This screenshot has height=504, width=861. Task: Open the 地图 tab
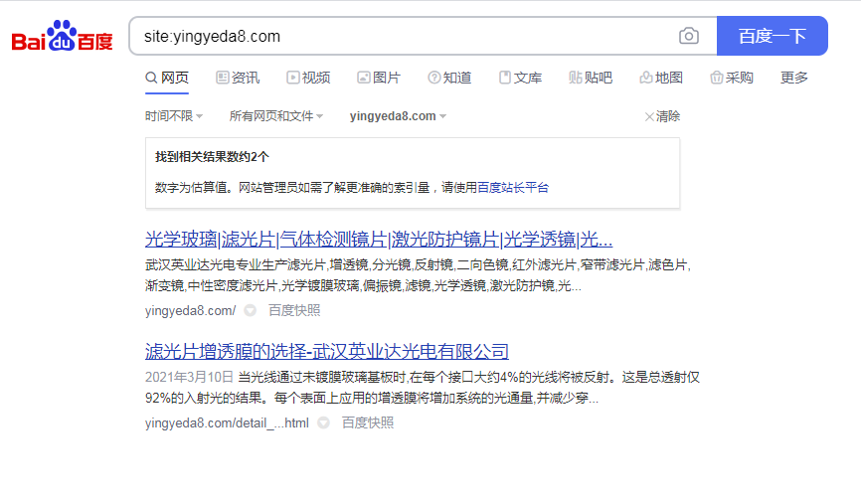click(x=661, y=78)
